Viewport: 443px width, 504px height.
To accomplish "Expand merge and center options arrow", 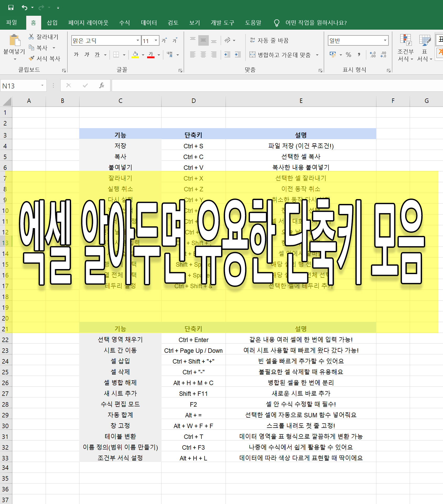I will (317, 55).
